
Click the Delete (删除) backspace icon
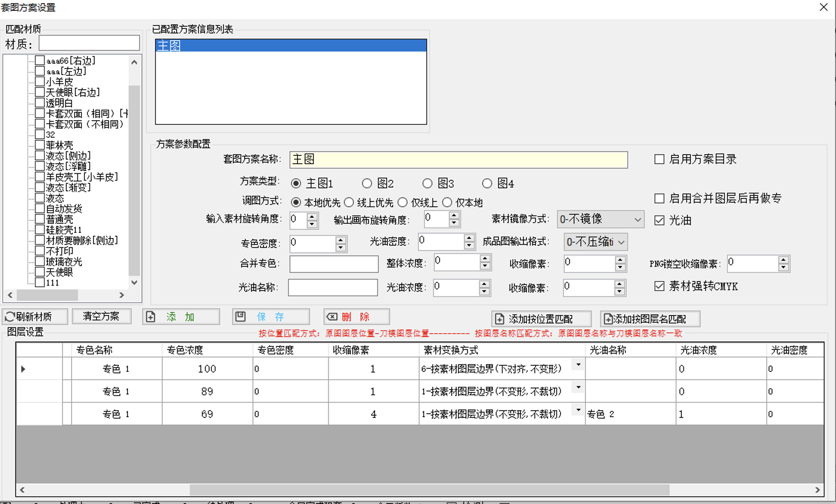[x=332, y=317]
